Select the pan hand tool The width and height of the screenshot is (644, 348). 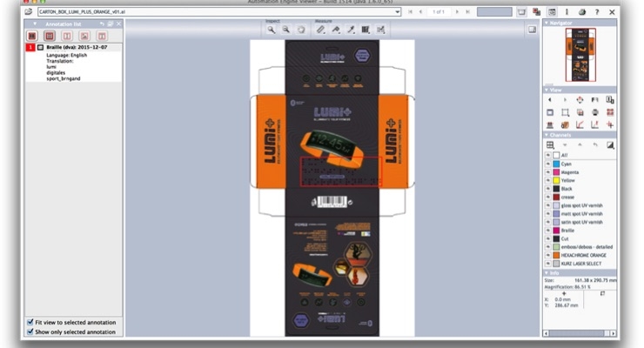[301, 30]
